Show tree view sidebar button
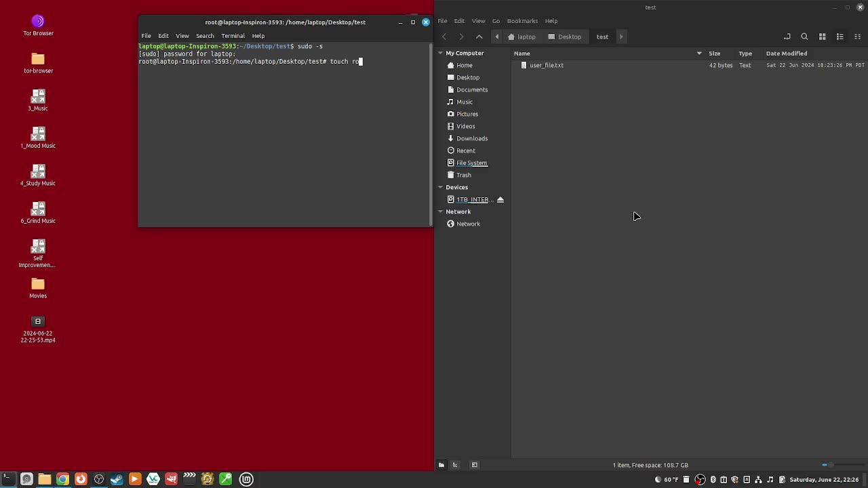Viewport: 868px width, 488px height. pyautogui.click(x=455, y=465)
